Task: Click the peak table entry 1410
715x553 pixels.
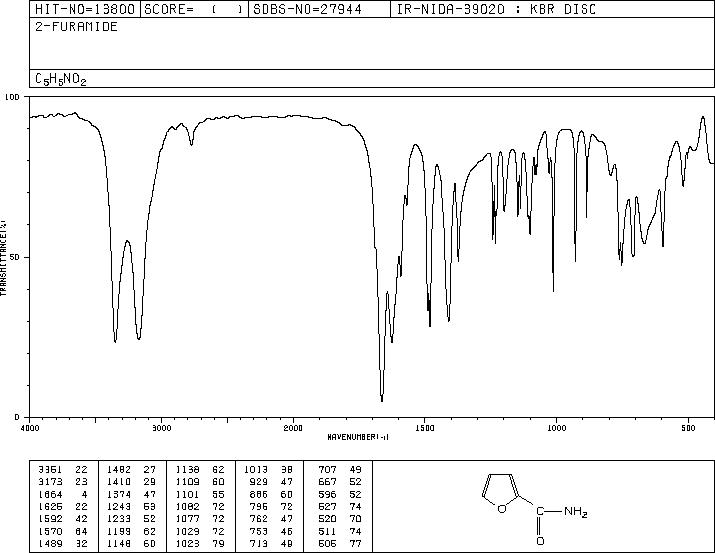Action: (119, 482)
